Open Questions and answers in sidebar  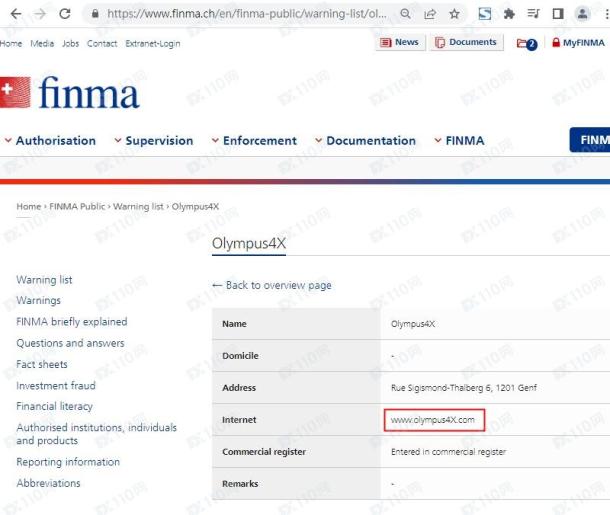70,343
